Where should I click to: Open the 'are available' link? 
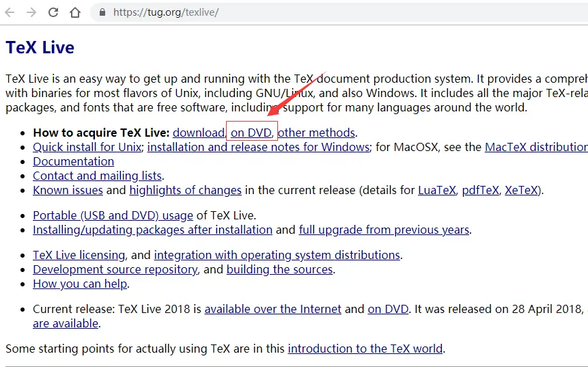(x=66, y=323)
